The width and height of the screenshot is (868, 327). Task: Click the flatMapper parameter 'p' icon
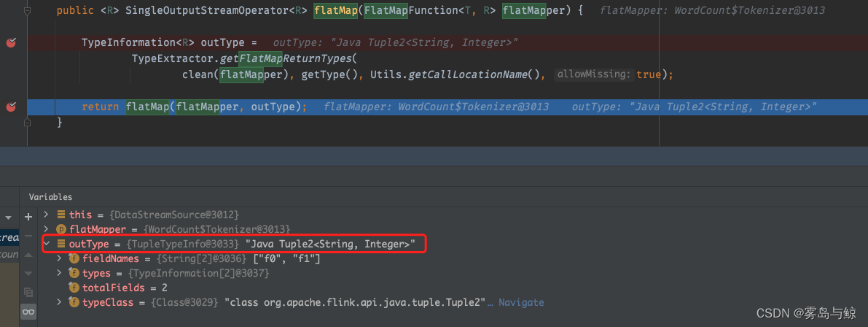[61, 229]
